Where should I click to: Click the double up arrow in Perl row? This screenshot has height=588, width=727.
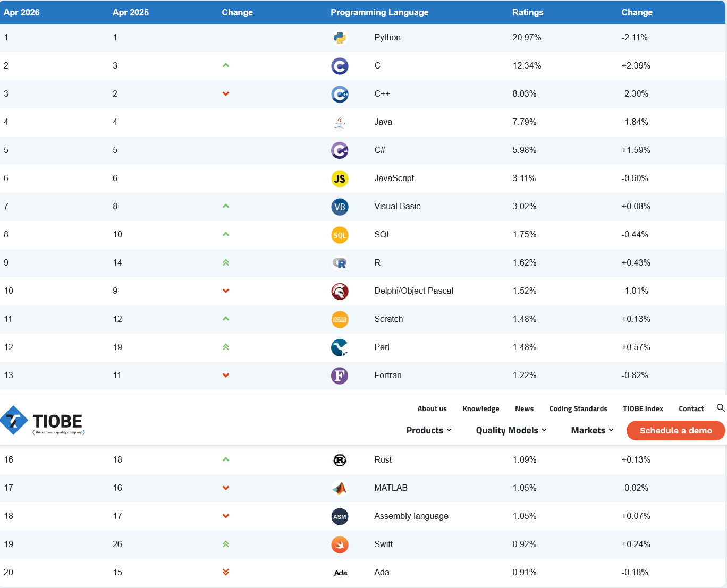(x=226, y=347)
